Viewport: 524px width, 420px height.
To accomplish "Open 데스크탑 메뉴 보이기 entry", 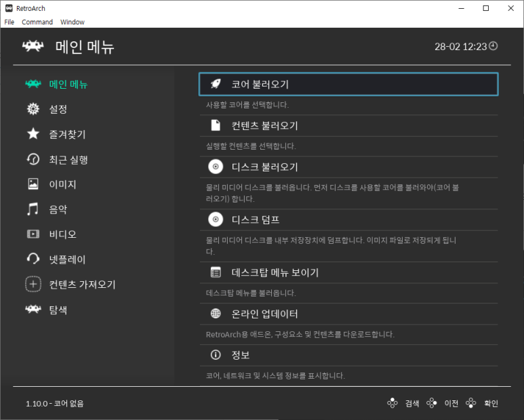I will point(348,272).
